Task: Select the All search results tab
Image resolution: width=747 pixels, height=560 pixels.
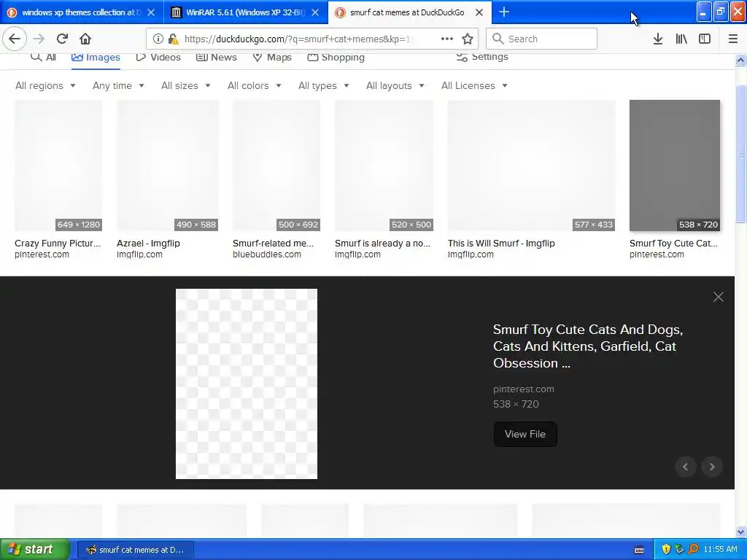Action: tap(43, 57)
